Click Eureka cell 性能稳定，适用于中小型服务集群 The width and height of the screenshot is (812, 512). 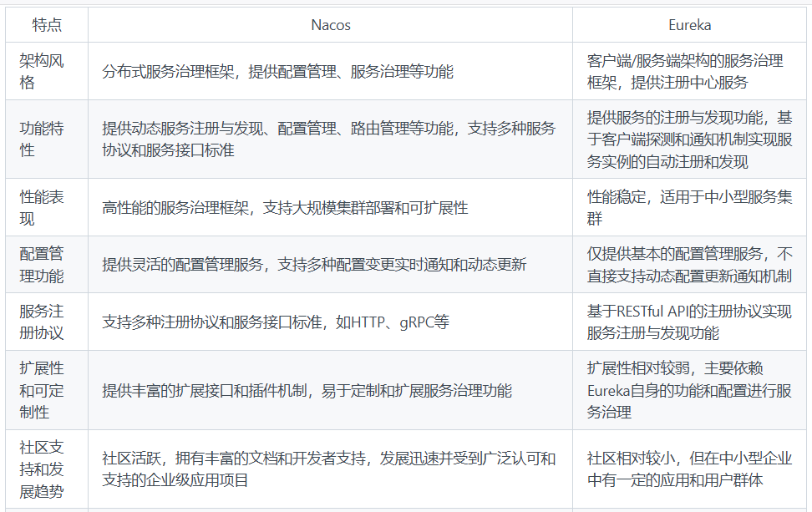click(x=689, y=208)
